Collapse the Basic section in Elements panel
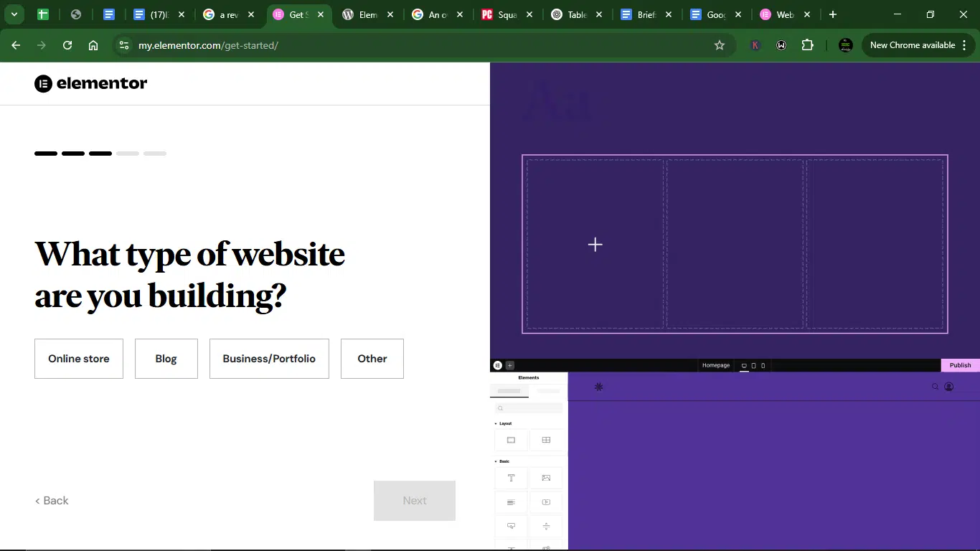 pos(502,461)
